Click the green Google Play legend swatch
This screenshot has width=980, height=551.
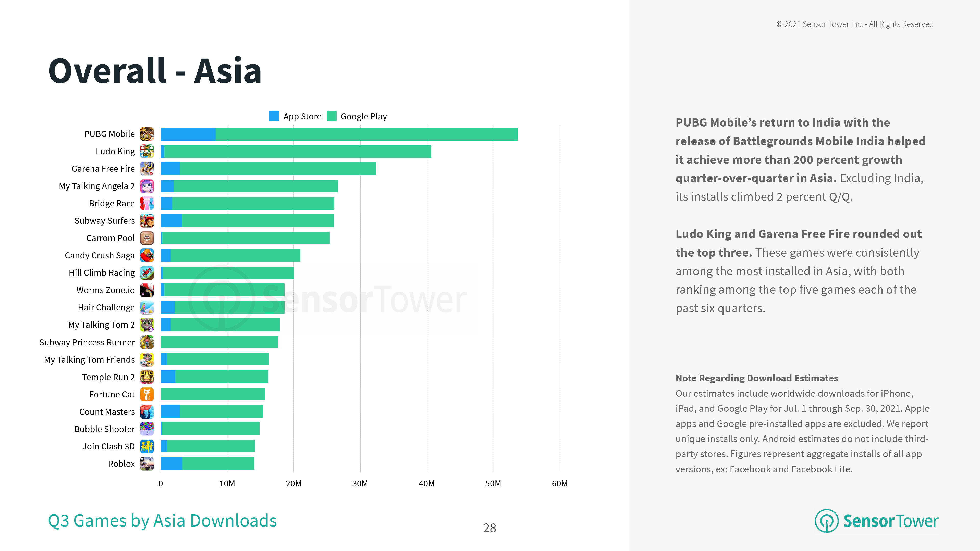(332, 116)
